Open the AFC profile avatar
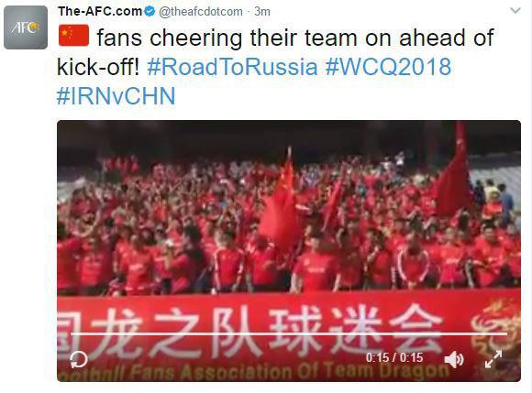 pyautogui.click(x=26, y=27)
